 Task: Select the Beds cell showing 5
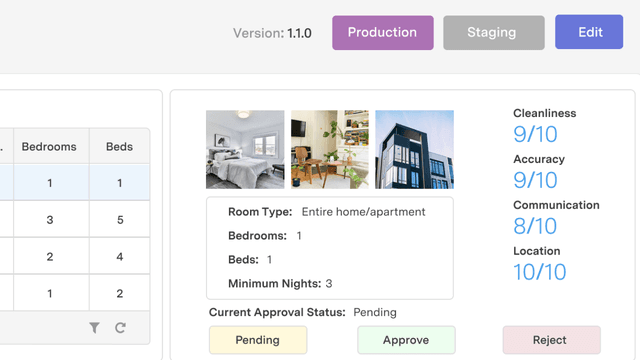120,220
